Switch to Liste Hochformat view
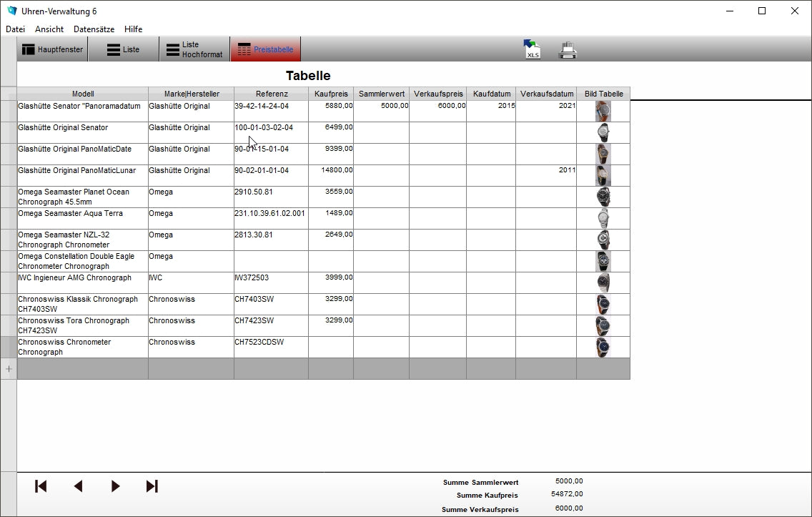 tap(194, 49)
